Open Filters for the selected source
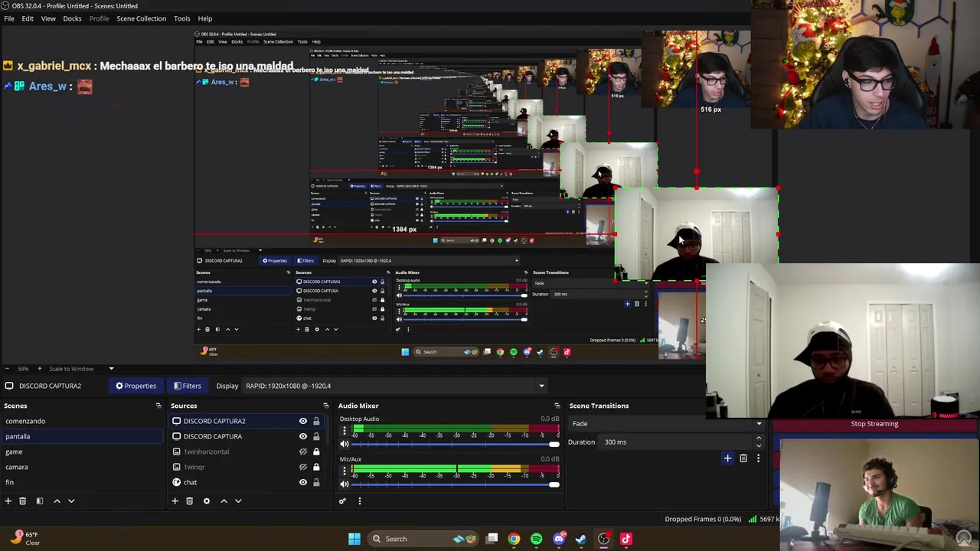The width and height of the screenshot is (980, 551). coord(187,386)
